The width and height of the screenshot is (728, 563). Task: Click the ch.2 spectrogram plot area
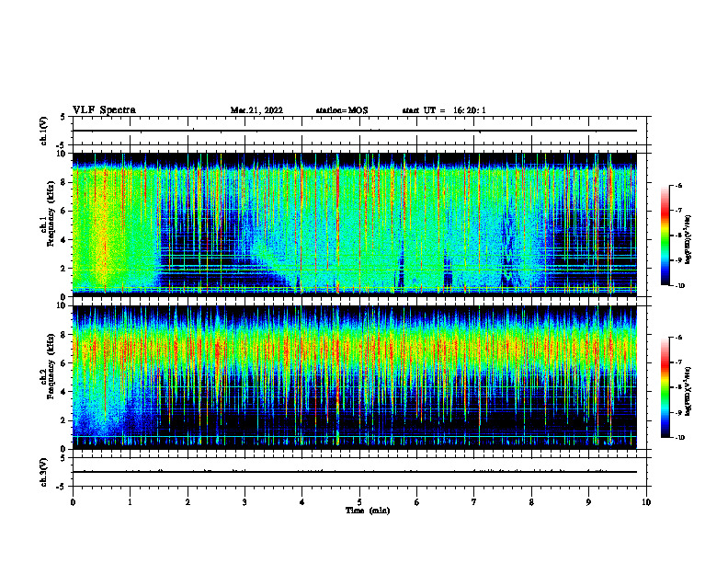[x=355, y=377]
